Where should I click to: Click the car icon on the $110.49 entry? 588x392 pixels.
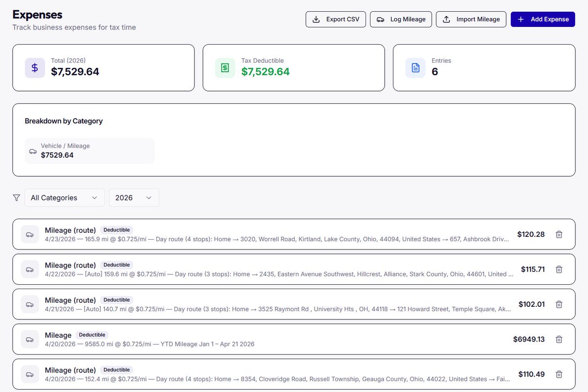click(30, 374)
